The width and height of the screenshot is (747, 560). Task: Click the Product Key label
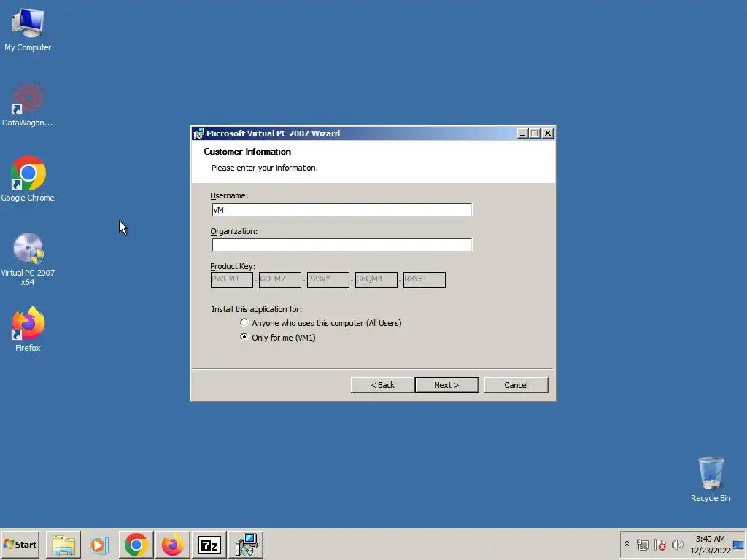(233, 266)
